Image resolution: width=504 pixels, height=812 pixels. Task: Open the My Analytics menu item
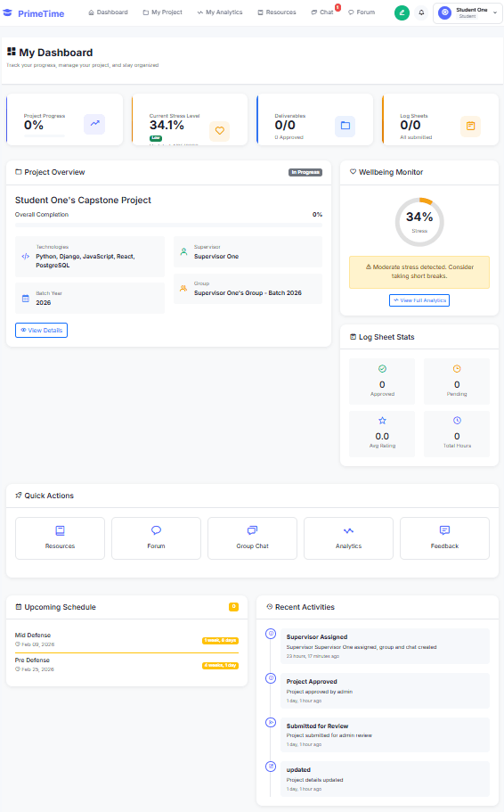point(220,12)
